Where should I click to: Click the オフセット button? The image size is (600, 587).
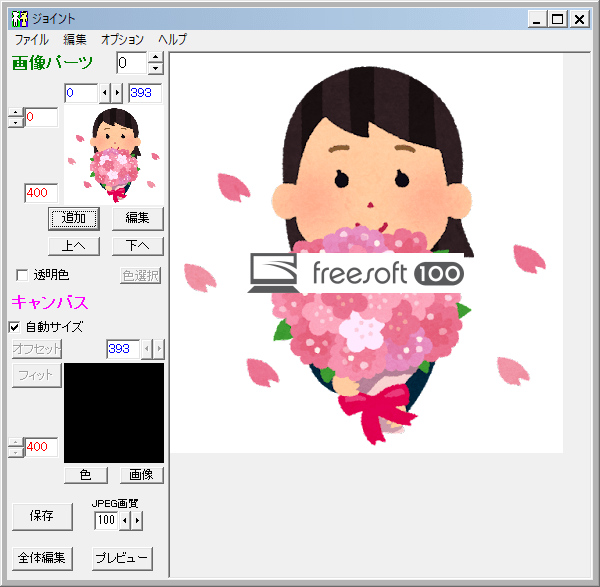click(x=37, y=349)
